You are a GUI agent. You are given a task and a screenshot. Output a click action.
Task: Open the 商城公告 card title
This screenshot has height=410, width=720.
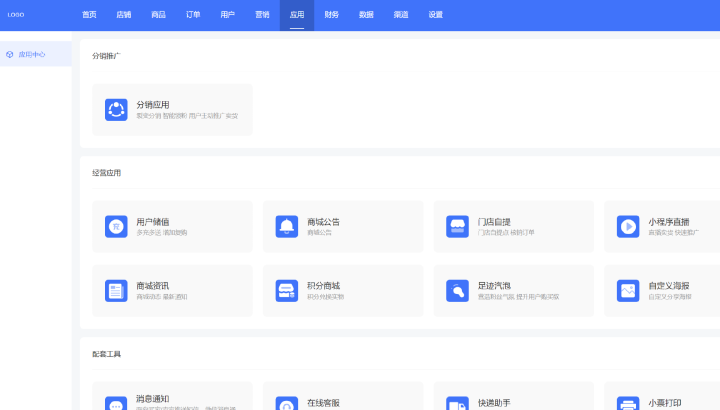323,222
